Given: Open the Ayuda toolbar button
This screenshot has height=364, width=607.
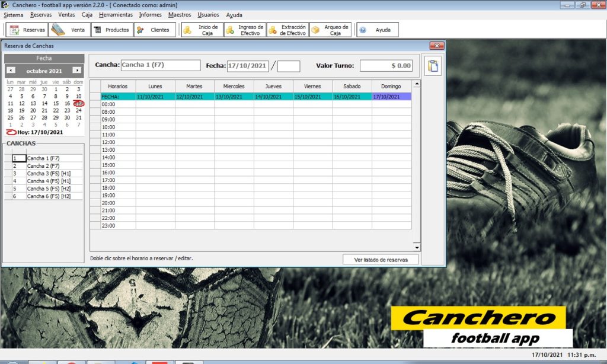Looking at the screenshot, I should (x=378, y=30).
